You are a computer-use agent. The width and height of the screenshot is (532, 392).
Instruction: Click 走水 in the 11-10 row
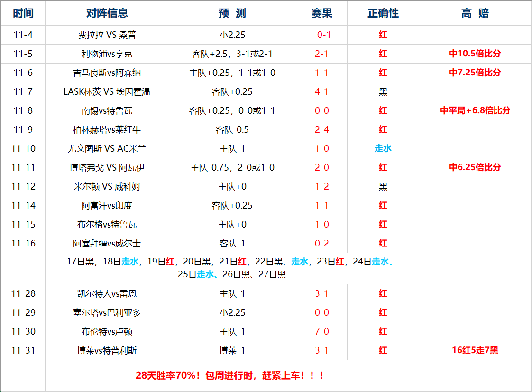[383, 148]
